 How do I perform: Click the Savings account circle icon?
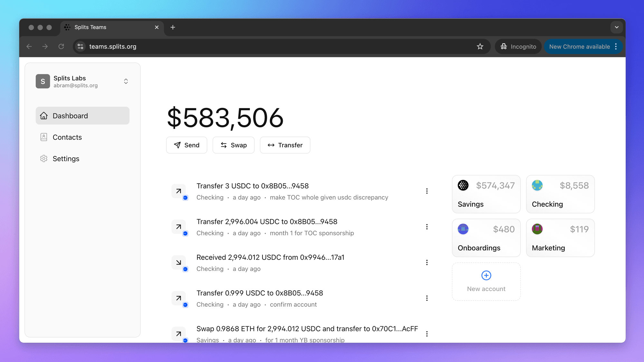pos(463,185)
